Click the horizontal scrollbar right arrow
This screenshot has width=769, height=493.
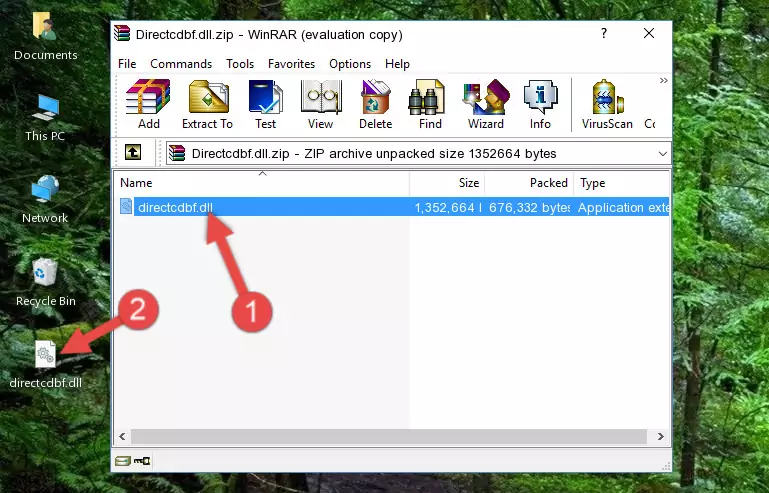[x=661, y=436]
